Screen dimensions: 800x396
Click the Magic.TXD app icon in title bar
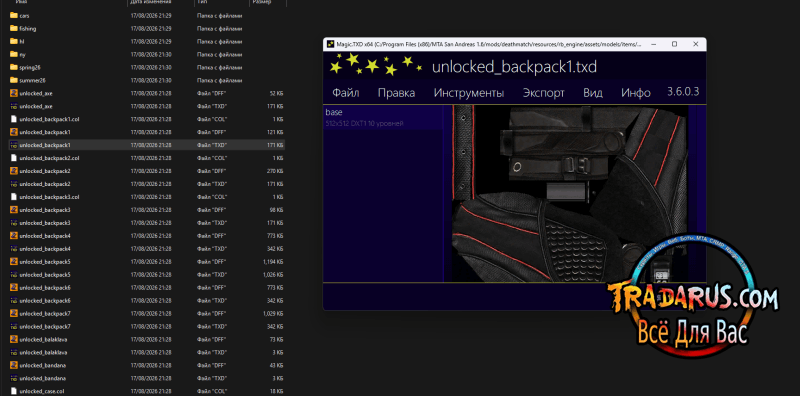pos(330,44)
